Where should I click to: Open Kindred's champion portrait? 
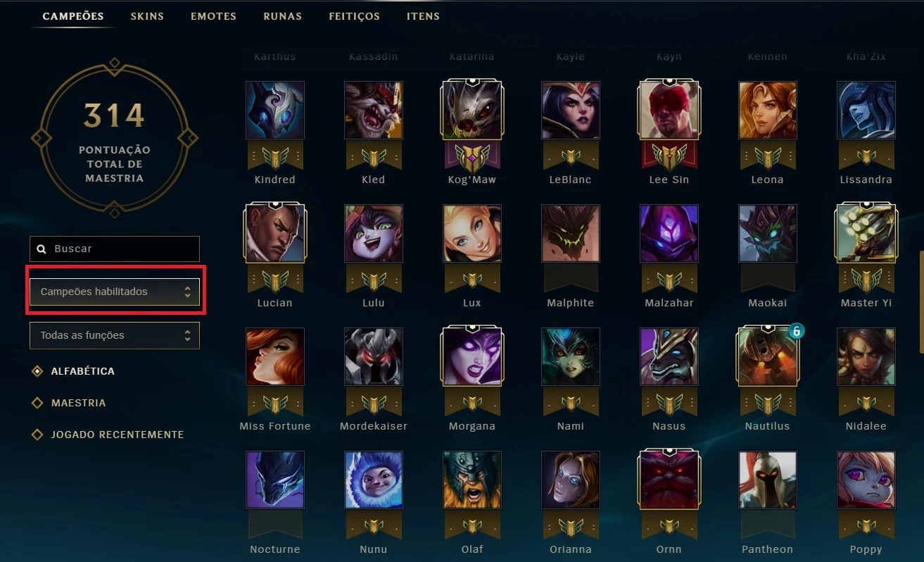[275, 110]
